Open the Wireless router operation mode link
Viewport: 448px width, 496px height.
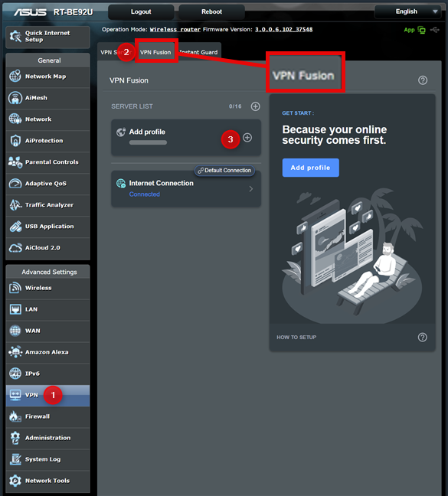175,29
